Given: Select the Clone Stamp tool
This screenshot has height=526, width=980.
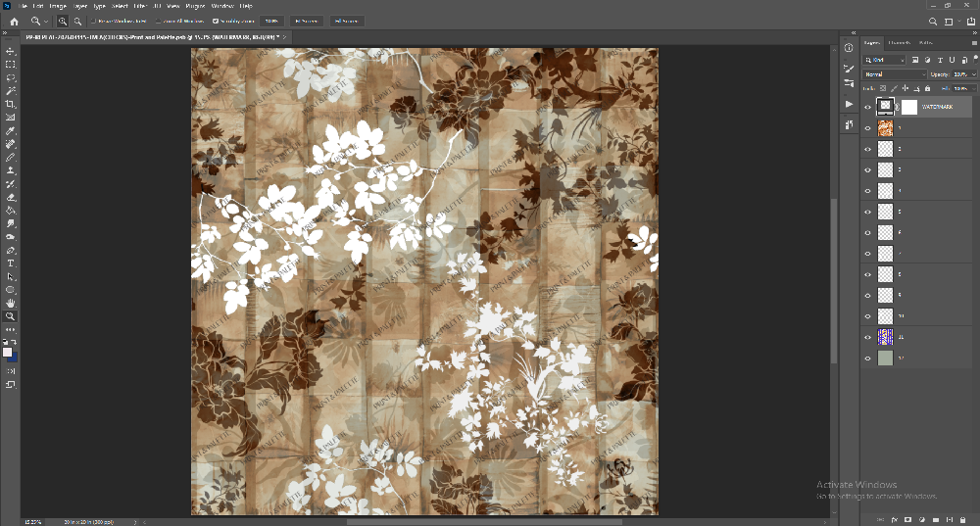Looking at the screenshot, I should (x=10, y=170).
